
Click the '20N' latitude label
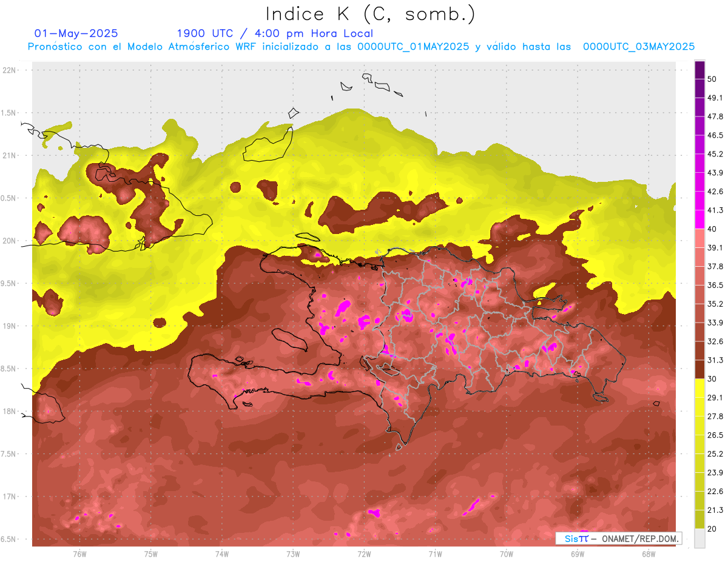click(10, 241)
